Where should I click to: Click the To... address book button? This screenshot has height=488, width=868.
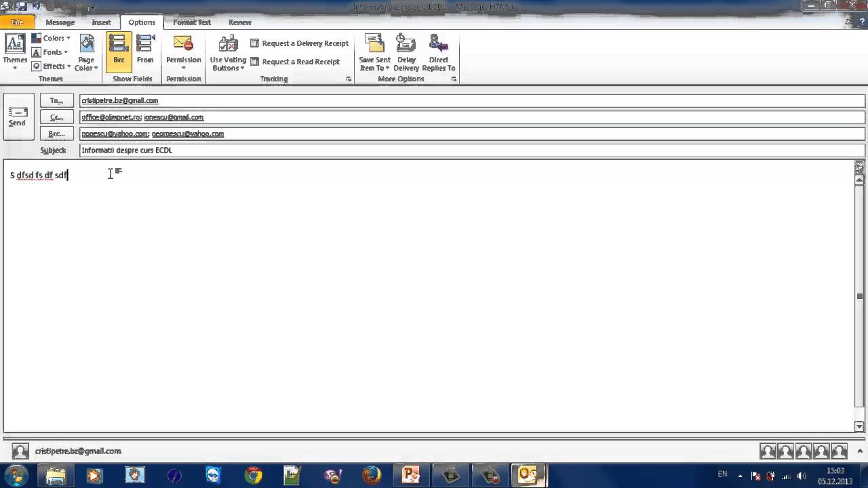(57, 101)
